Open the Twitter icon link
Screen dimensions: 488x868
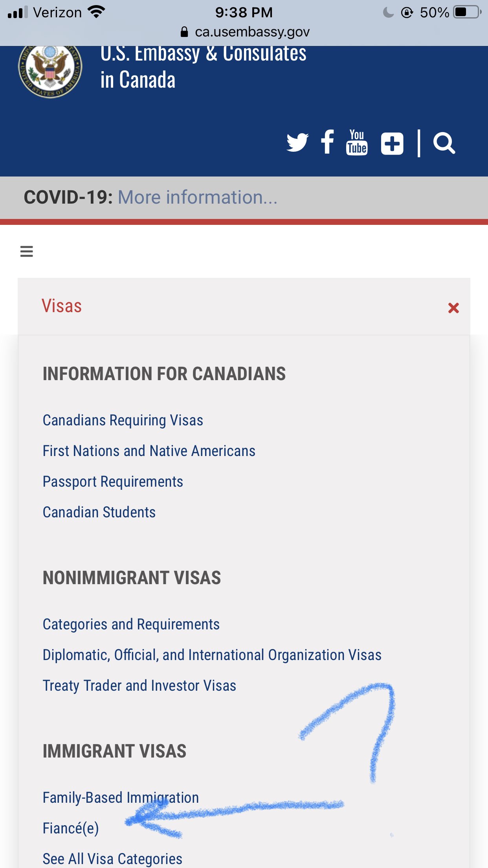(x=297, y=143)
